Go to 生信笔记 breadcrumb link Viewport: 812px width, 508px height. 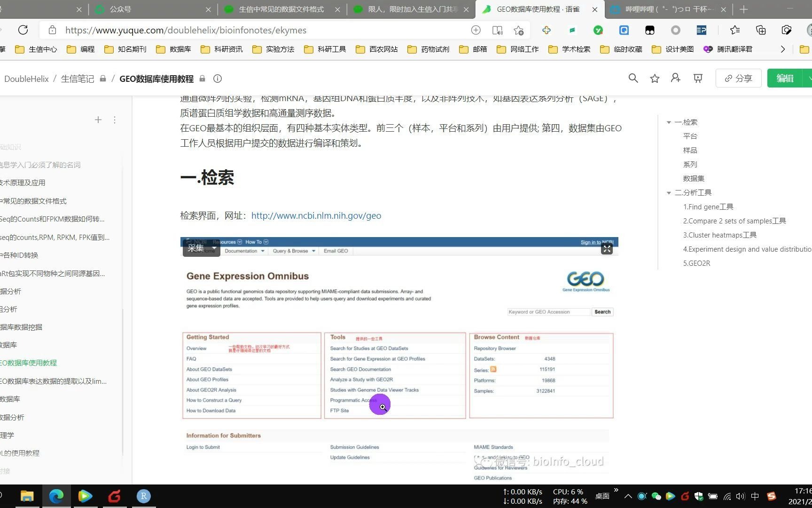tap(78, 79)
